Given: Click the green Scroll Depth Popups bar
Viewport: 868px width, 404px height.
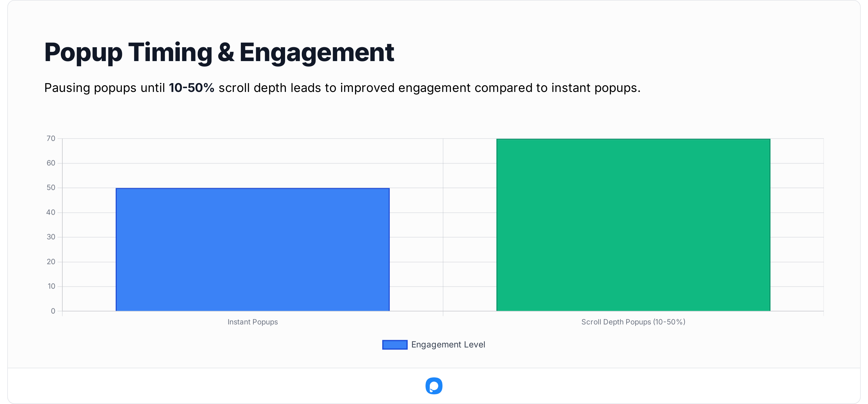Looking at the screenshot, I should click(x=633, y=225).
